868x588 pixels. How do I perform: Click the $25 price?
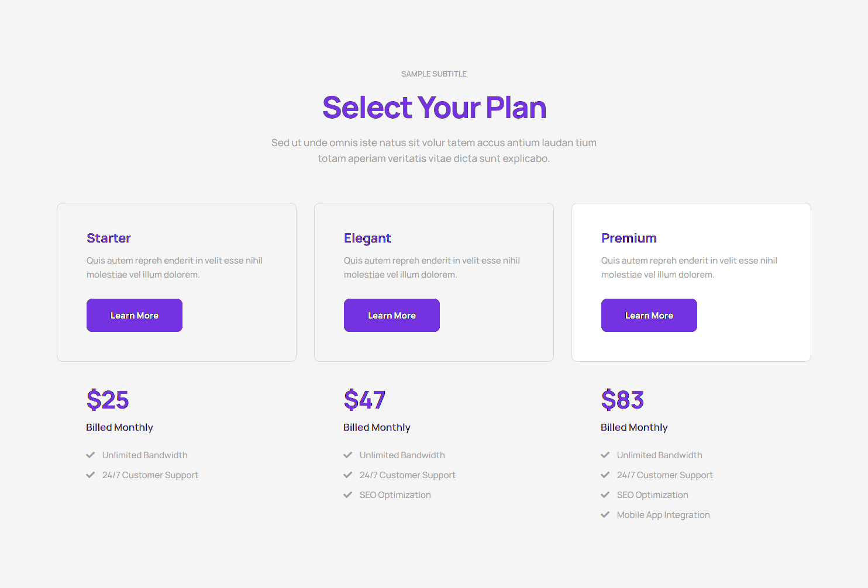(x=108, y=400)
